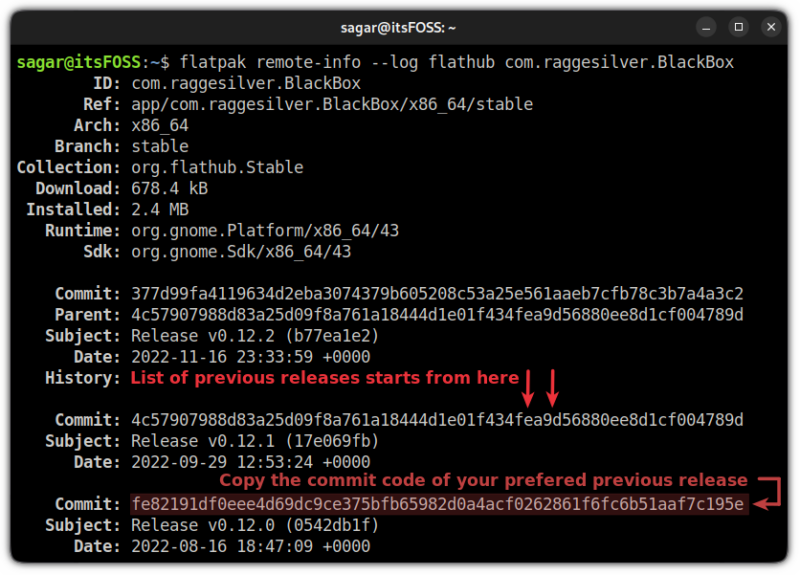The image size is (800, 575).
Task: Click the commit hash starting with 377d99fa
Action: (437, 293)
